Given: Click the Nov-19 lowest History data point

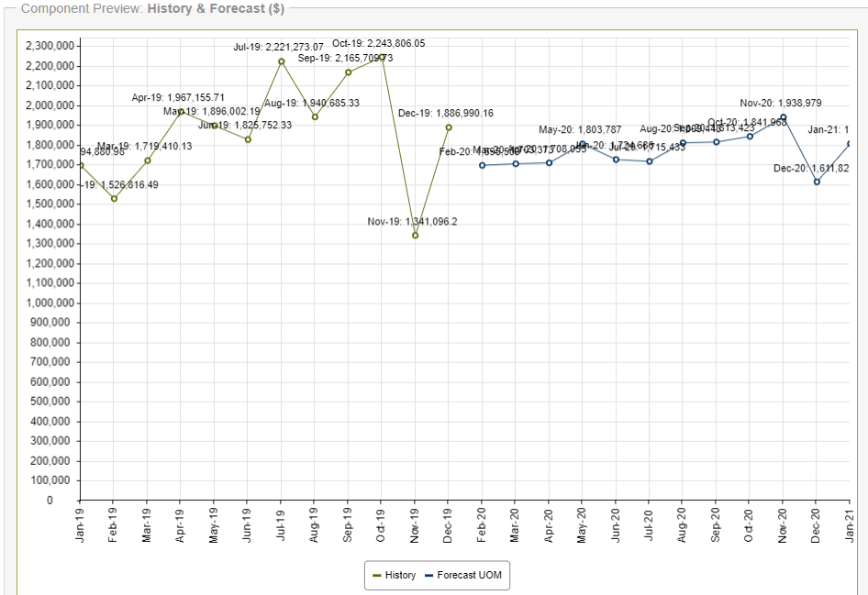Looking at the screenshot, I should 416,236.
